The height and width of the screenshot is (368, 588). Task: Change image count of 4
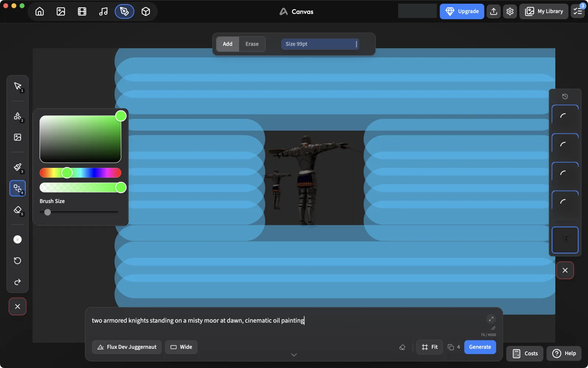pyautogui.click(x=454, y=347)
